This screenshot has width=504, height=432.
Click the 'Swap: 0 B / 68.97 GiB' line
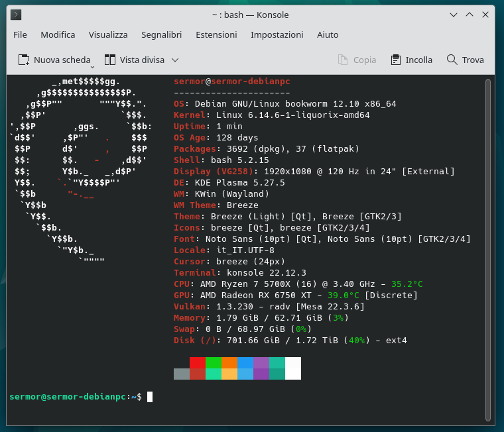point(242,329)
